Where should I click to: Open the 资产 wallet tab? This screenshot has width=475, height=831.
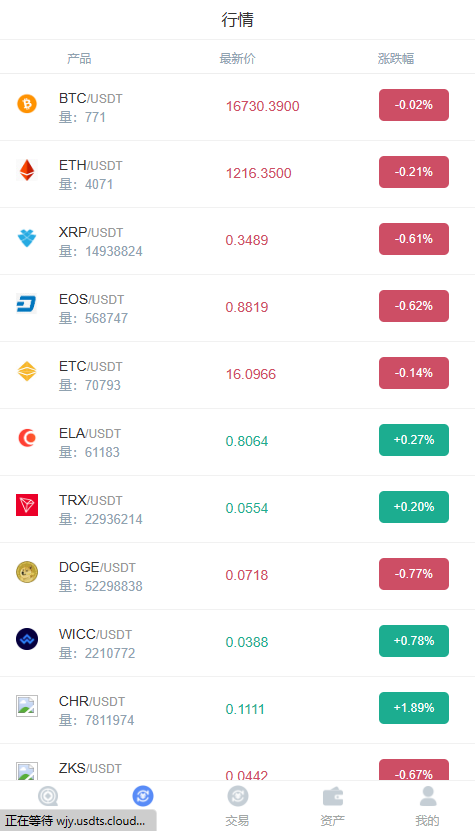(332, 806)
